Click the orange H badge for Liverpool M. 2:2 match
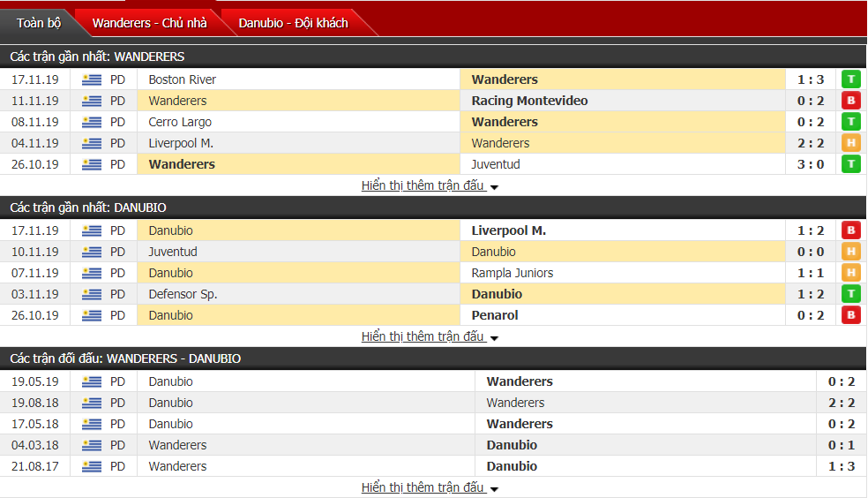Screen dimensions: 868x498 pos(851,143)
